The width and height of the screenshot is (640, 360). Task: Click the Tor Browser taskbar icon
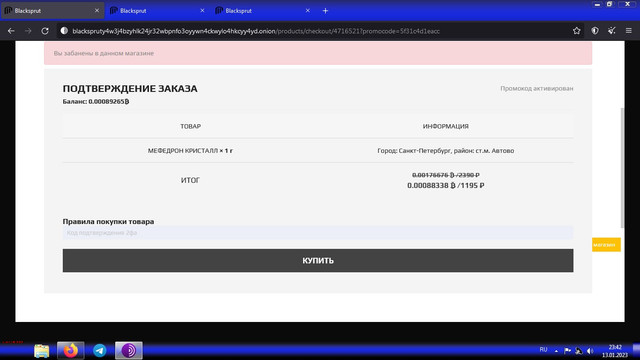click(x=129, y=350)
